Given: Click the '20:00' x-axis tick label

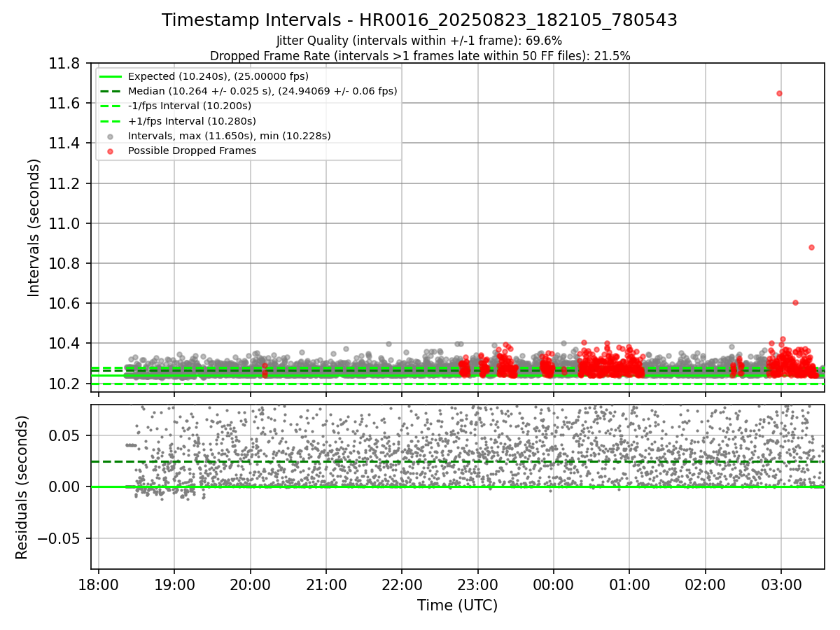Looking at the screenshot, I should point(250,585).
